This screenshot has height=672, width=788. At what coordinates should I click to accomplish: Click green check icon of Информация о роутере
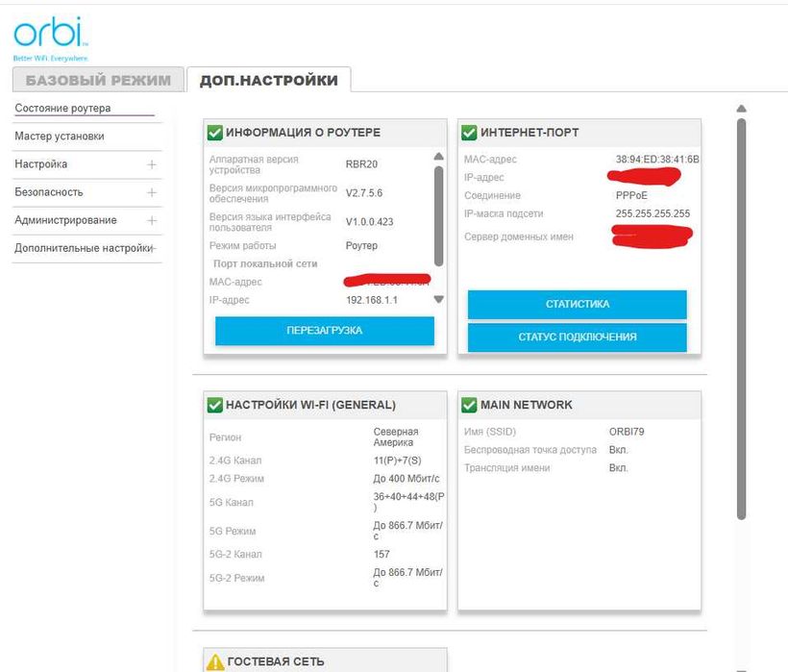(x=214, y=132)
